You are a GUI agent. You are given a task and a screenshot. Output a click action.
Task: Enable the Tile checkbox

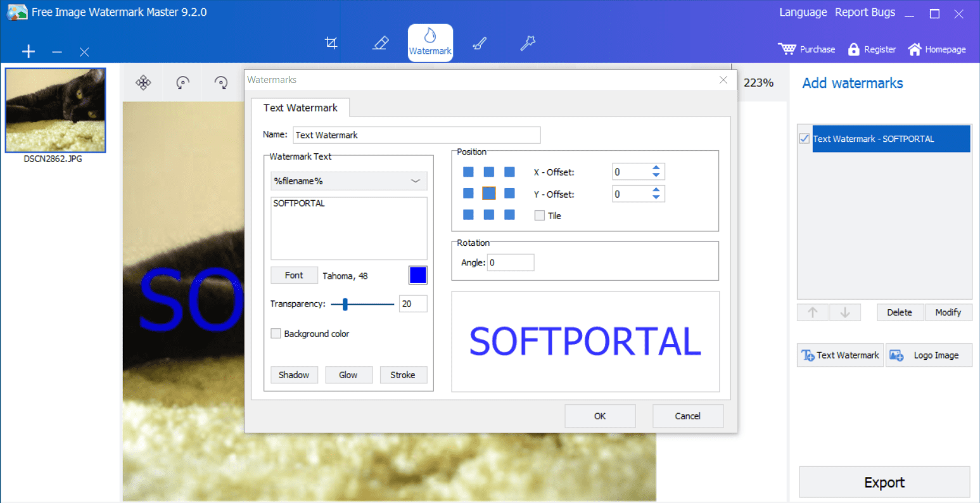pyautogui.click(x=540, y=215)
